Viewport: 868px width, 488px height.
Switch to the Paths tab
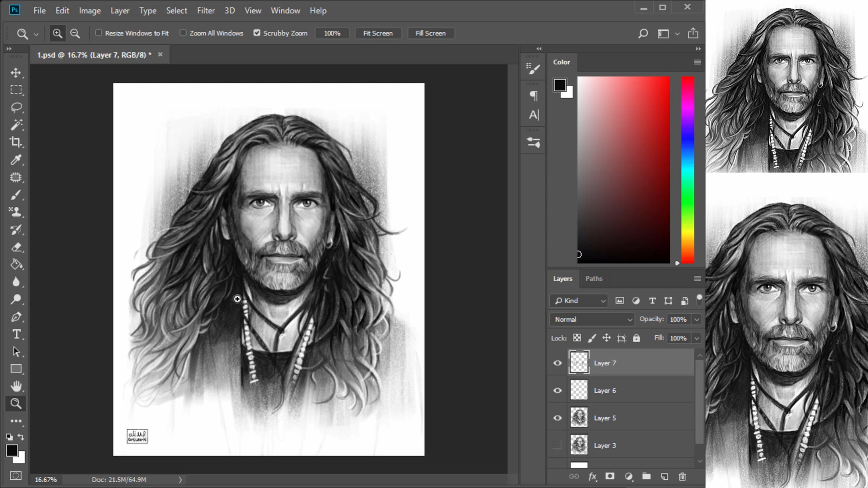594,278
